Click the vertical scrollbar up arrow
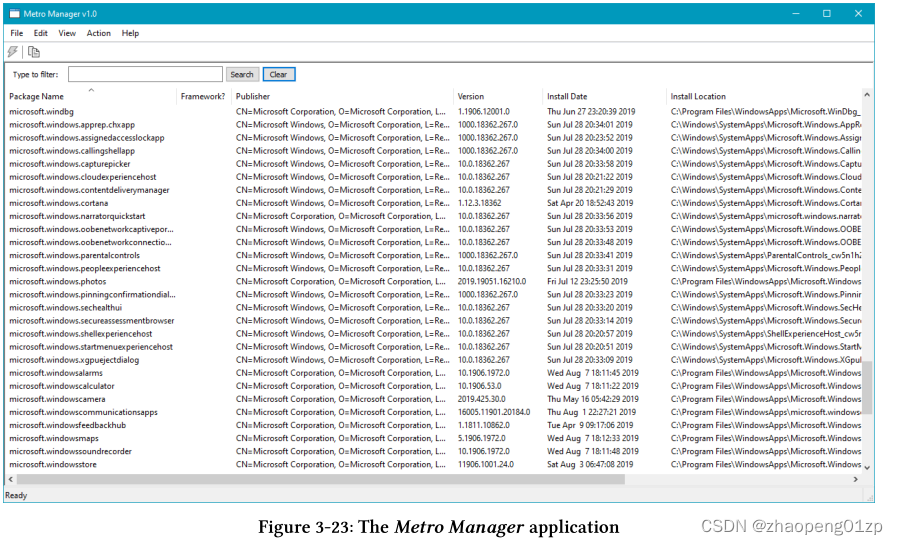Viewport: 898px width, 545px height. [x=867, y=95]
